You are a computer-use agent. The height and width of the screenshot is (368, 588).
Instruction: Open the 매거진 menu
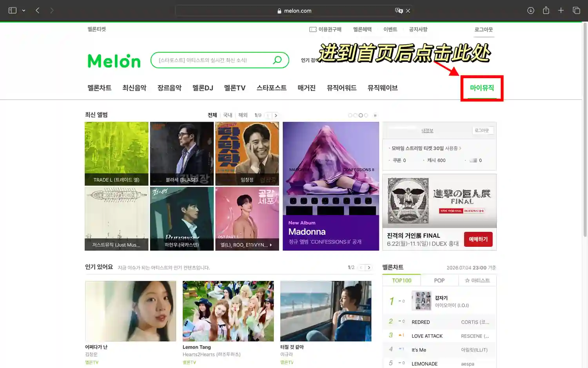pyautogui.click(x=307, y=88)
